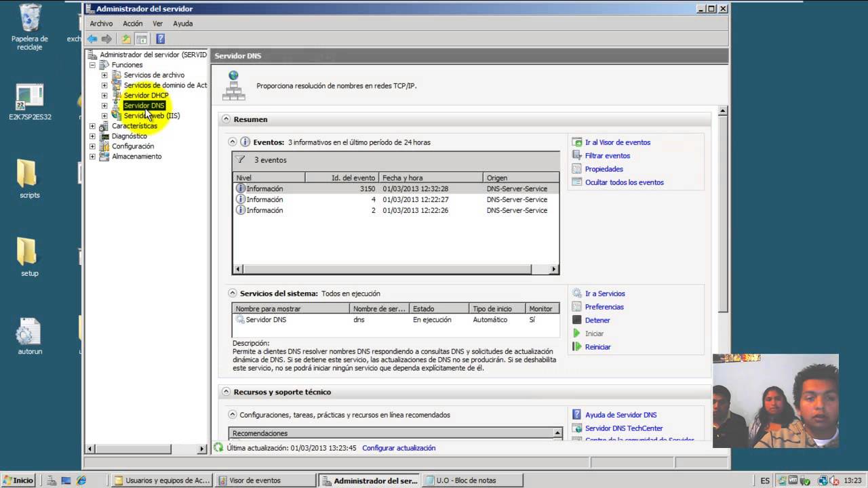Open the Ayuda menu
The image size is (868, 488).
click(x=182, y=23)
